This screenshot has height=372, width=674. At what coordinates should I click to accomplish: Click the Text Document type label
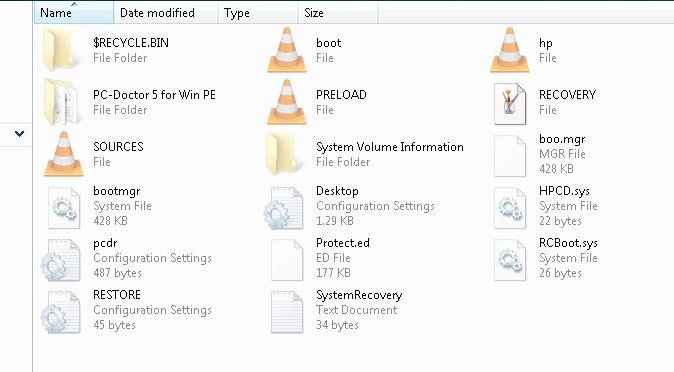point(356,310)
